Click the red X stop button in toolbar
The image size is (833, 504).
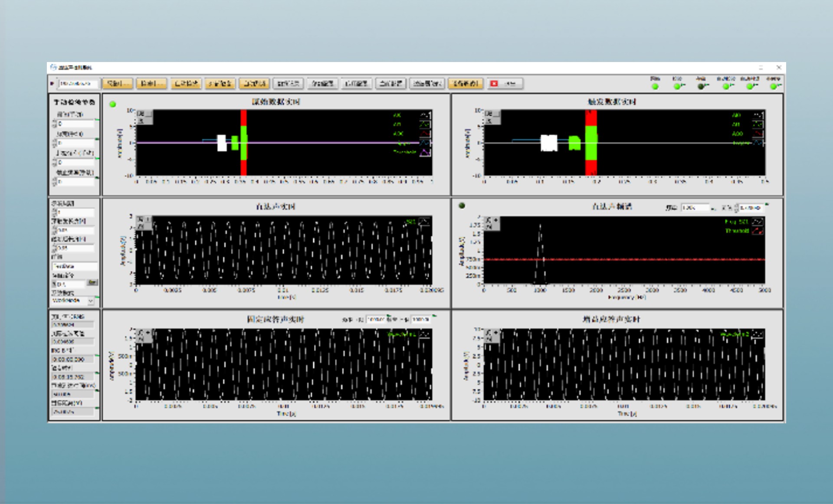(x=494, y=84)
